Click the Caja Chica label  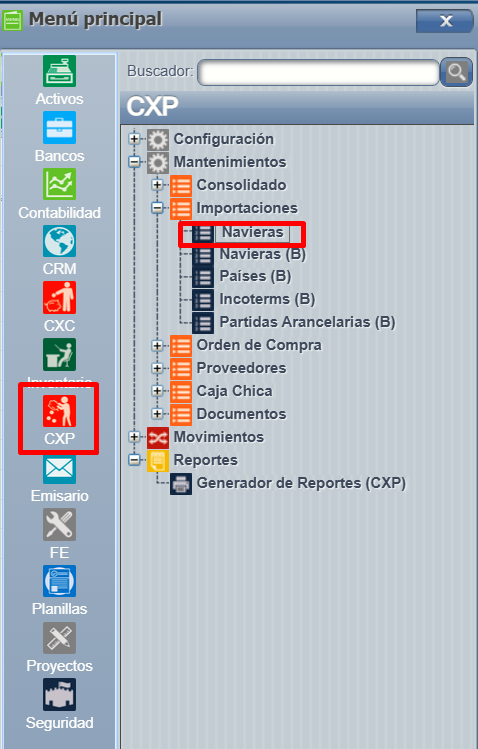(x=234, y=391)
